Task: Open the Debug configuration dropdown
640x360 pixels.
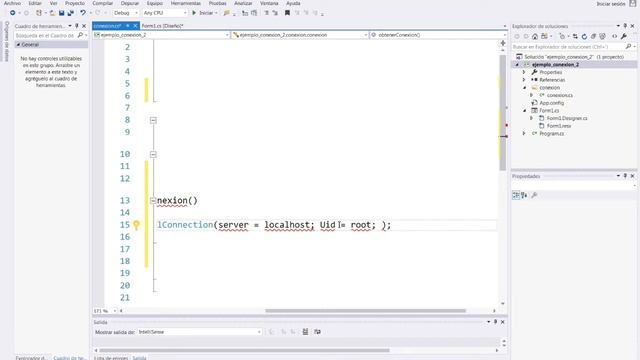Action: point(126,13)
